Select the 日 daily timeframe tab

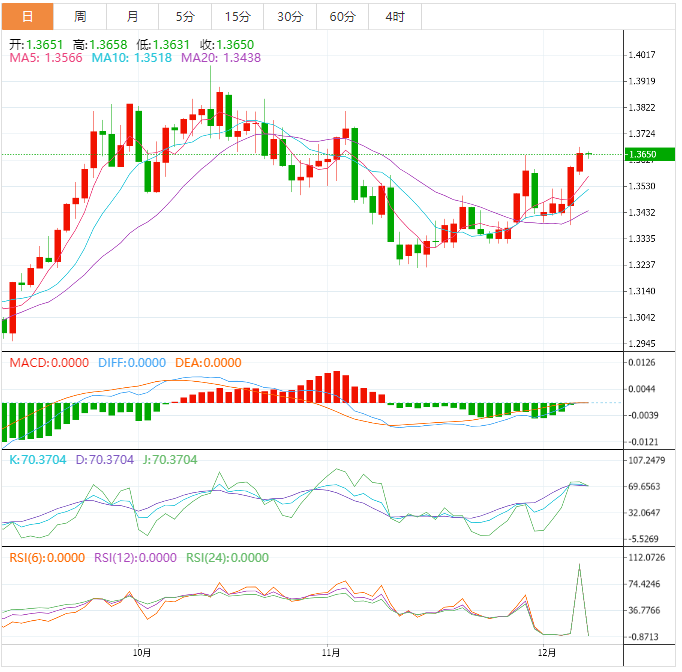click(x=27, y=17)
